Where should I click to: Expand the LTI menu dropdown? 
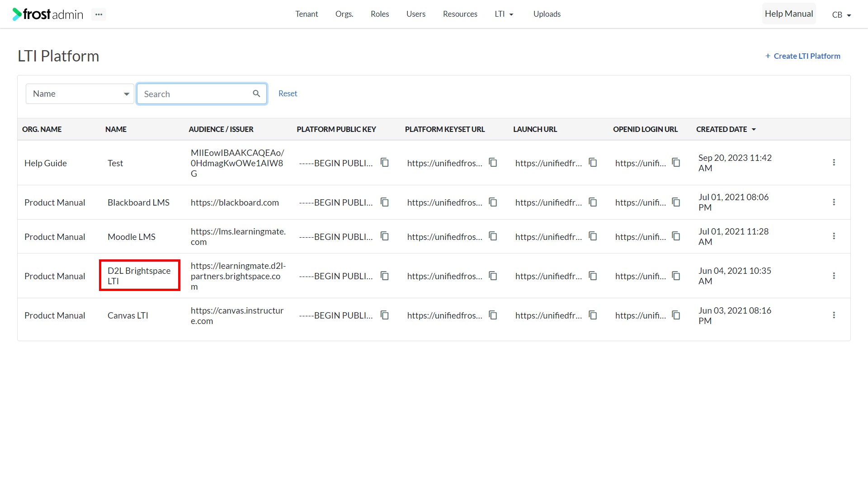pyautogui.click(x=504, y=14)
